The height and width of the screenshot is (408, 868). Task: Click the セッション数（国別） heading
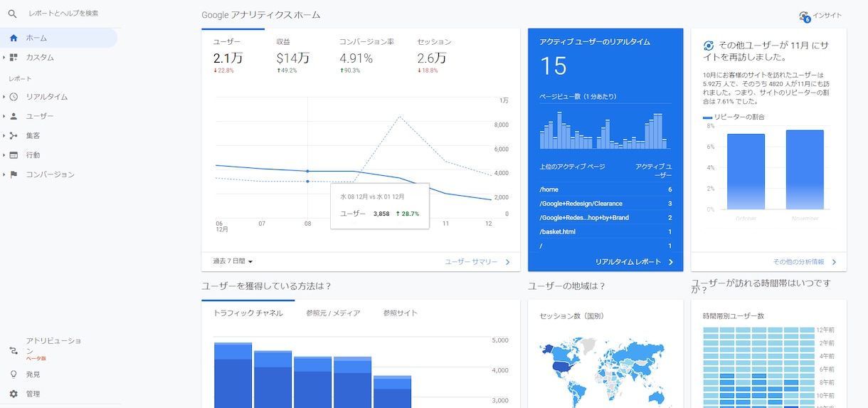(x=571, y=316)
